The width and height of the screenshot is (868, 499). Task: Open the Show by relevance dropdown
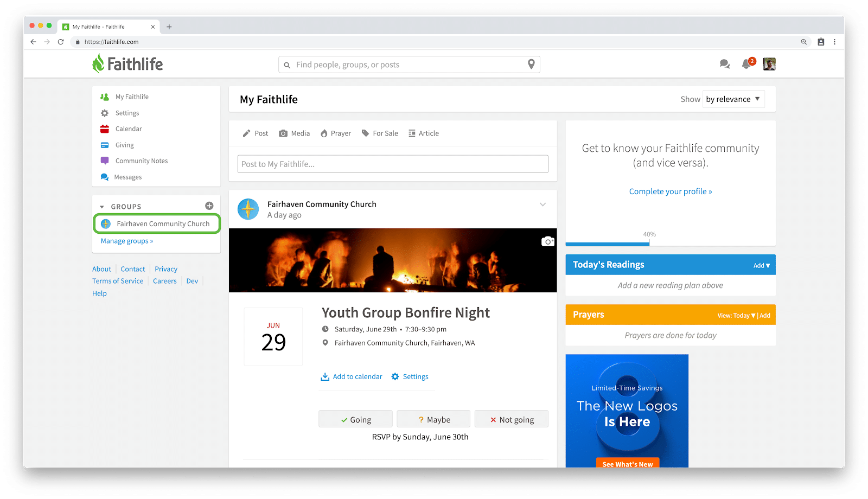pyautogui.click(x=733, y=99)
